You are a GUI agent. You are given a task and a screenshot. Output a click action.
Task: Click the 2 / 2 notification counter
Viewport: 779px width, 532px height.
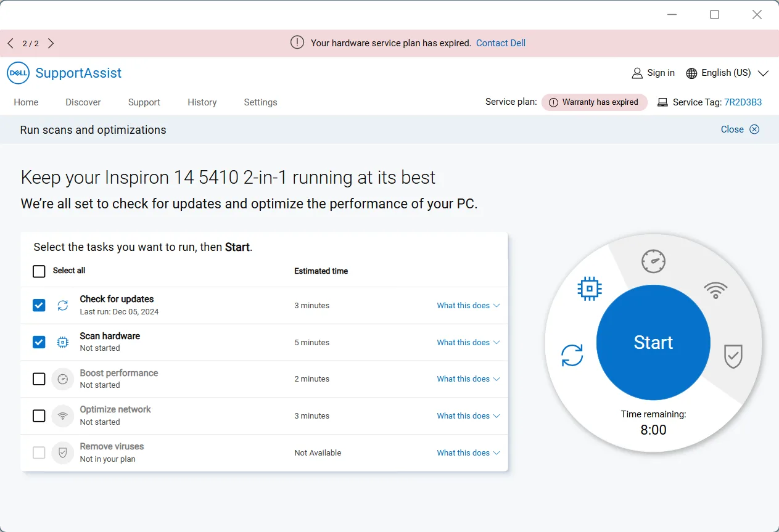point(31,43)
